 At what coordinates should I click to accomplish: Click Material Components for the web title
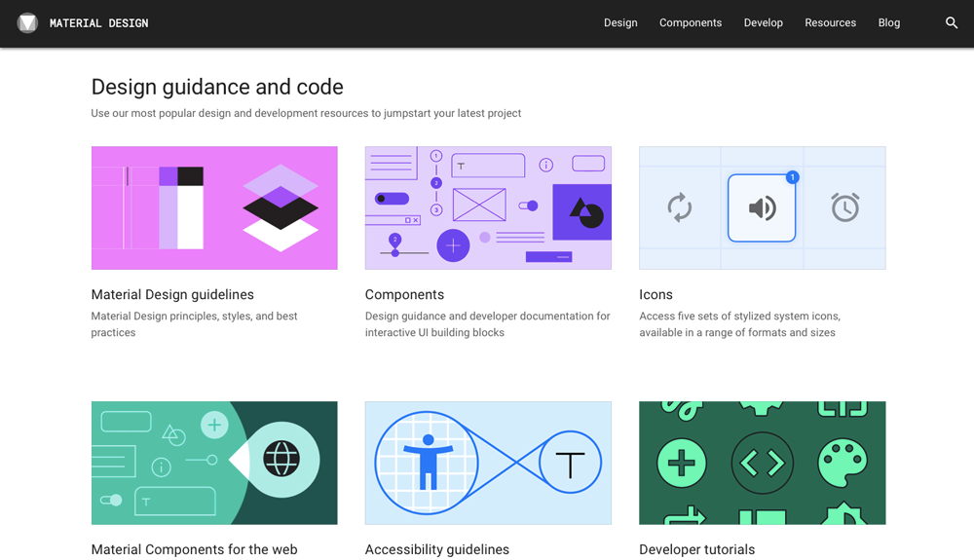tap(195, 549)
